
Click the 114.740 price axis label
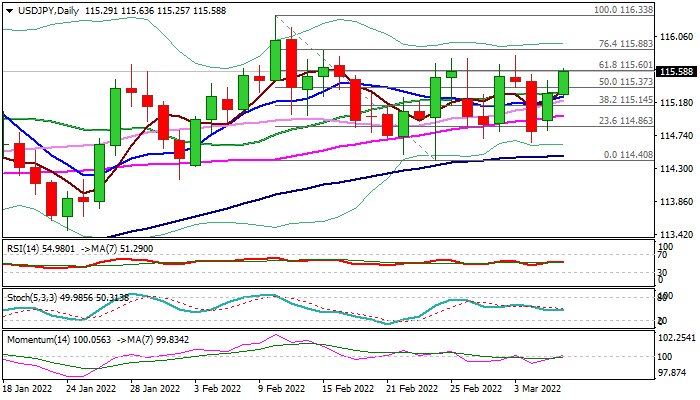pyautogui.click(x=676, y=136)
